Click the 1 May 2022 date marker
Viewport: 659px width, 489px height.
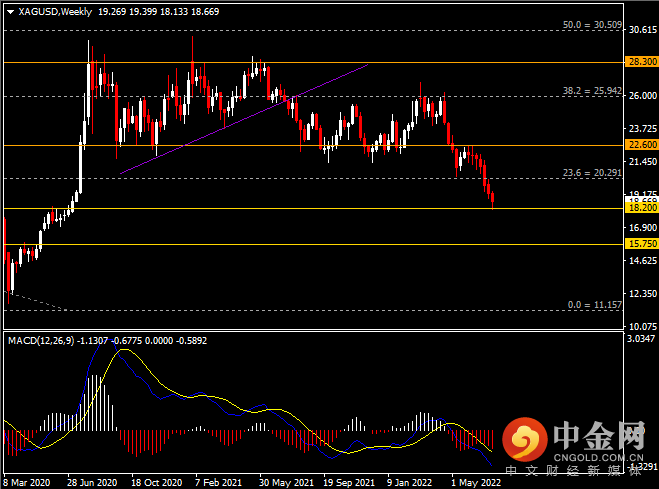click(476, 483)
